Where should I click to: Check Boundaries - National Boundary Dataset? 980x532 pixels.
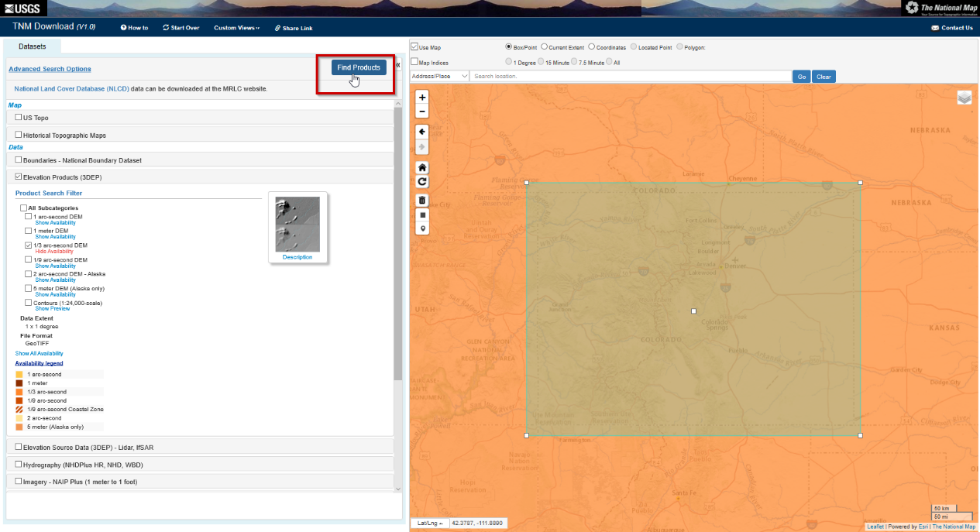pyautogui.click(x=19, y=160)
